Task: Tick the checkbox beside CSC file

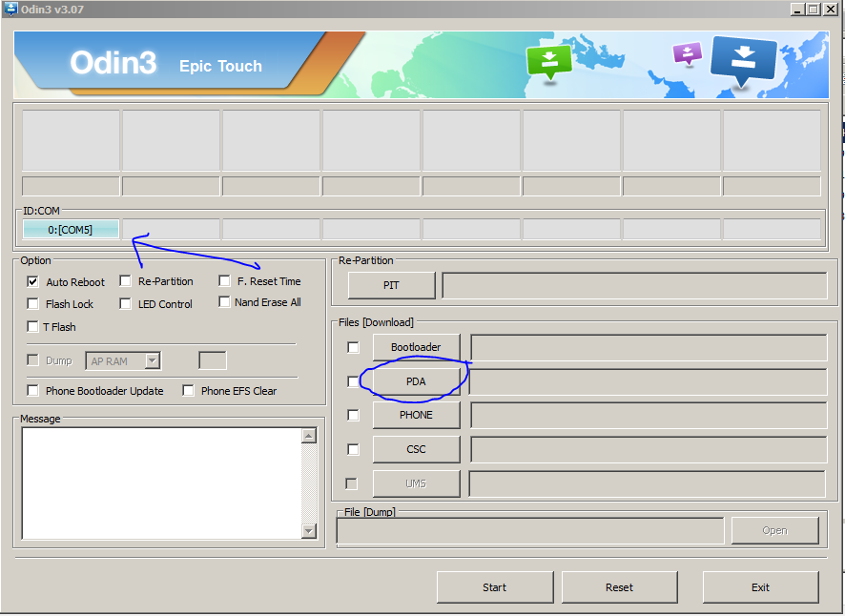Action: pos(353,449)
